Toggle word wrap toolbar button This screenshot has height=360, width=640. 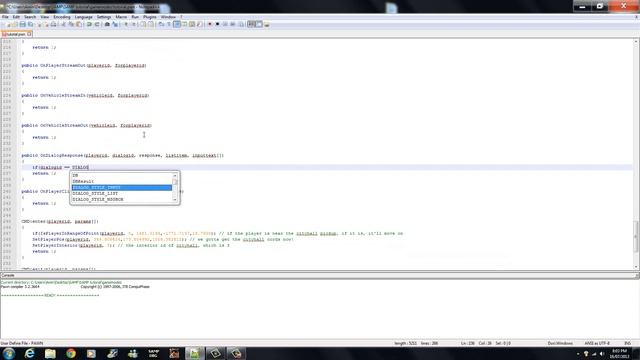click(161, 24)
